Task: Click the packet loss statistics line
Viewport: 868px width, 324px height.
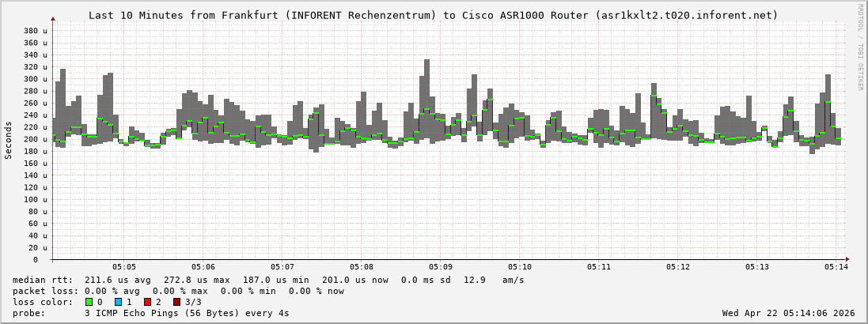Action: tap(178, 291)
